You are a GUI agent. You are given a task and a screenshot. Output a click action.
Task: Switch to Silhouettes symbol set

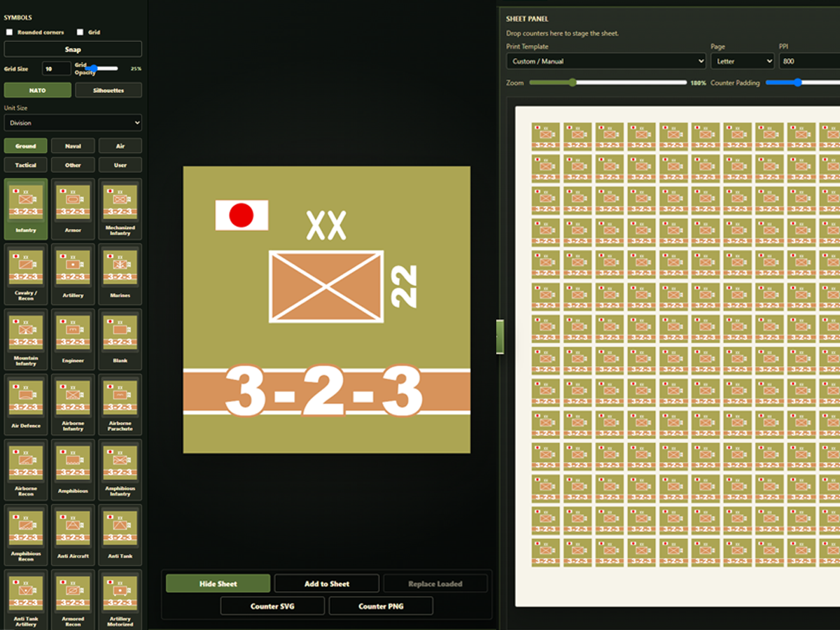coord(108,90)
